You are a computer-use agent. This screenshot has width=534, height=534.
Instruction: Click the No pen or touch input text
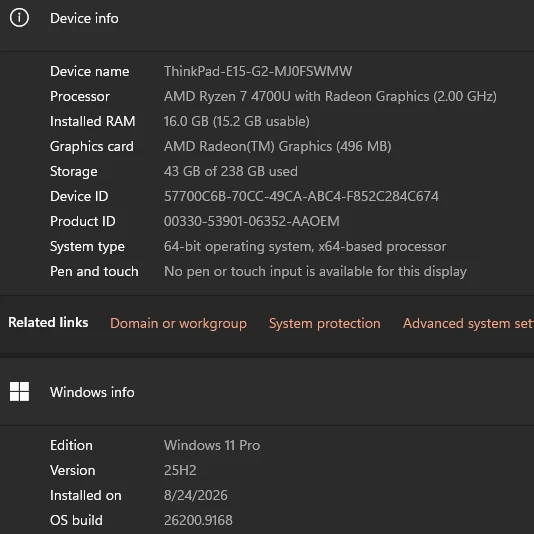click(315, 271)
